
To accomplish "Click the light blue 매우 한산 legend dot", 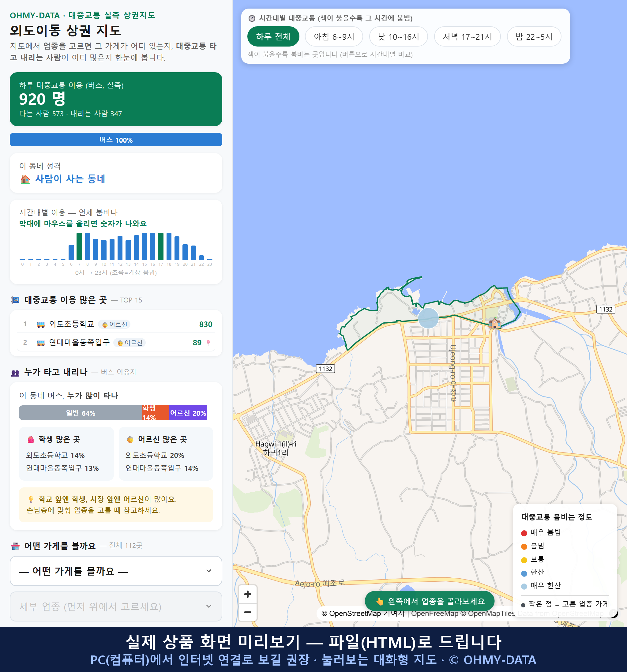I will point(524,587).
